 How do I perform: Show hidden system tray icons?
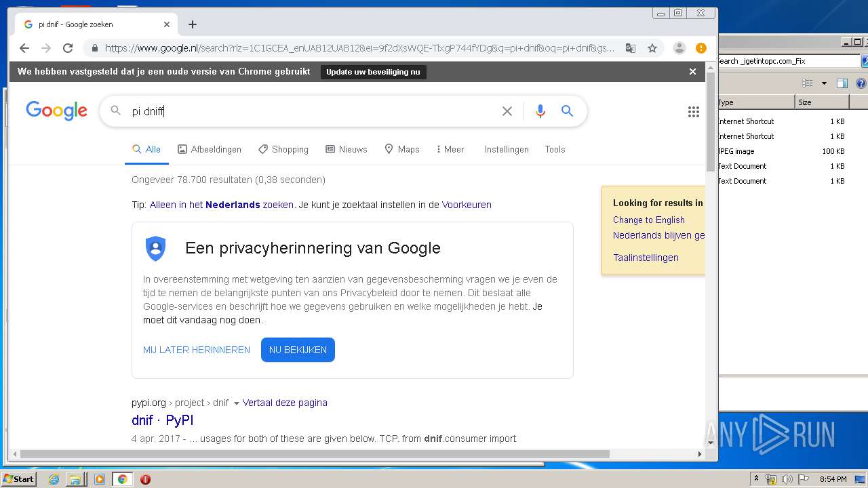(756, 479)
